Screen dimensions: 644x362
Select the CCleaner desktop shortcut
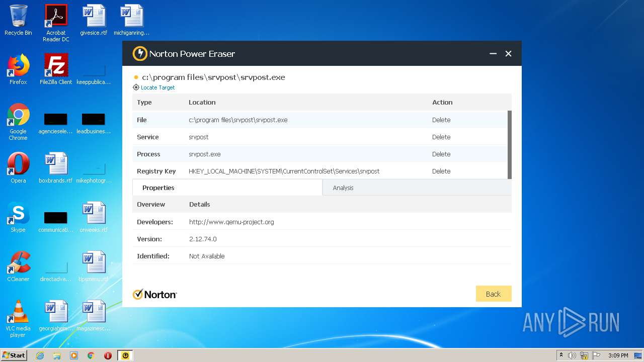(18, 266)
